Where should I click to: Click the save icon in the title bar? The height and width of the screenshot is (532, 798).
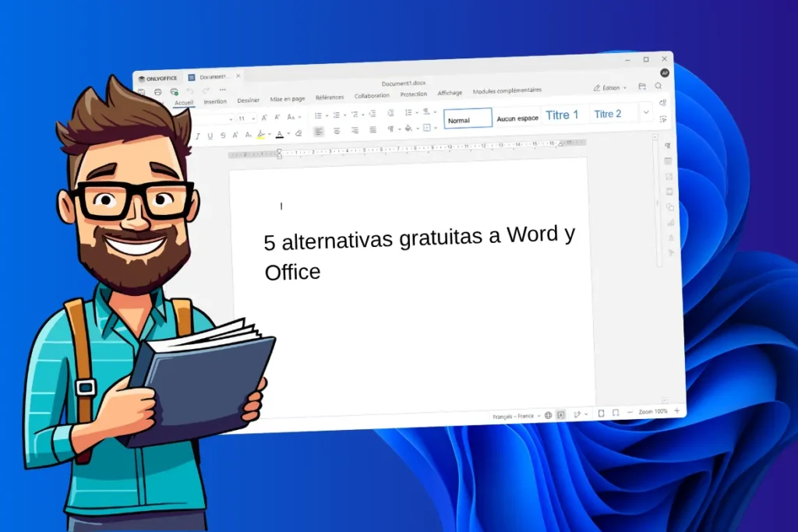[642, 86]
